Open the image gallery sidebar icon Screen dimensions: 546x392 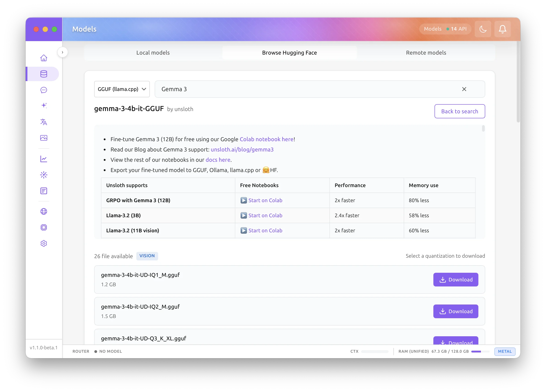click(x=44, y=138)
